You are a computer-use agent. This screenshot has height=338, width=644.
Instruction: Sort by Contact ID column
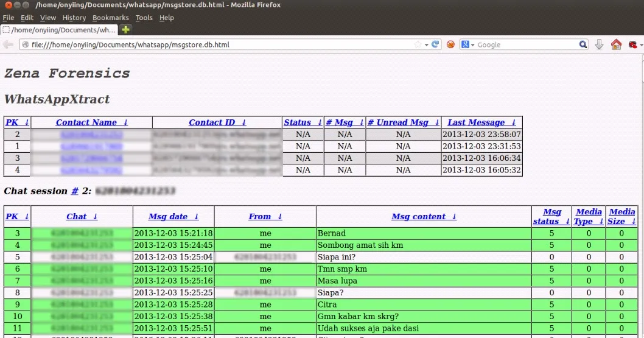tap(217, 122)
